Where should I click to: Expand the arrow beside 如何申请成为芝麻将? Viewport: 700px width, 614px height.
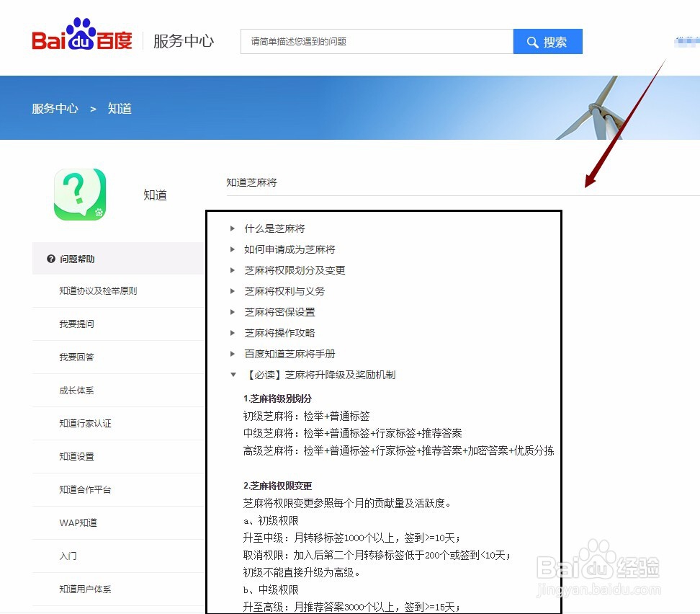click(x=232, y=249)
